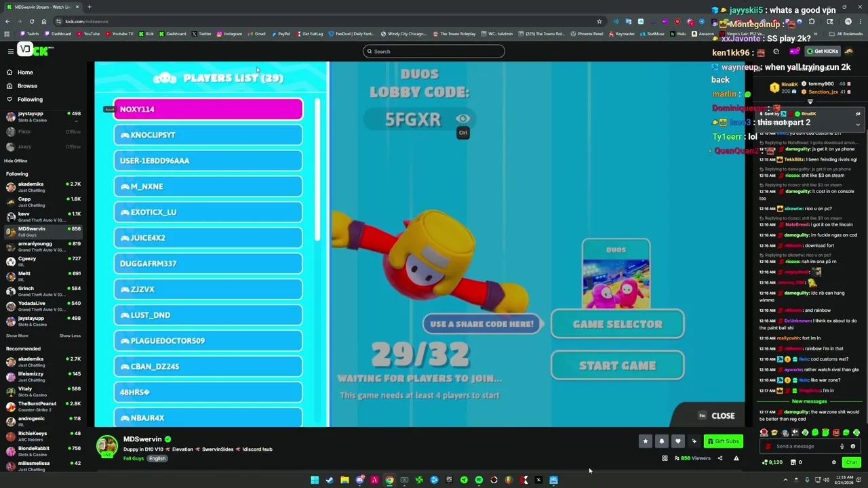Reload the page in Chrome

pyautogui.click(x=31, y=22)
